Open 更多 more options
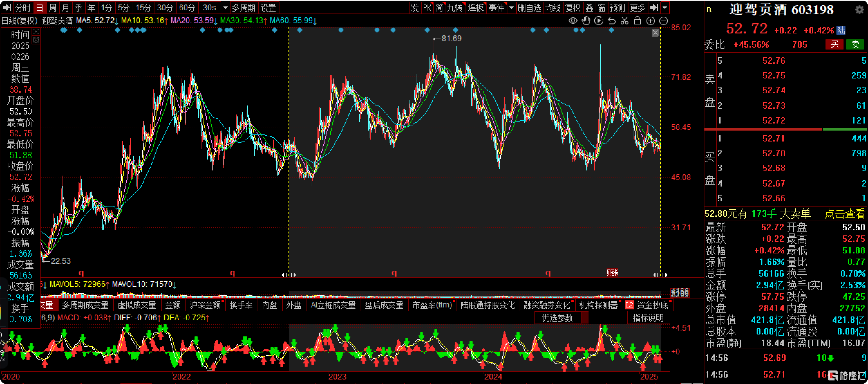868x384 pixels. point(637,7)
